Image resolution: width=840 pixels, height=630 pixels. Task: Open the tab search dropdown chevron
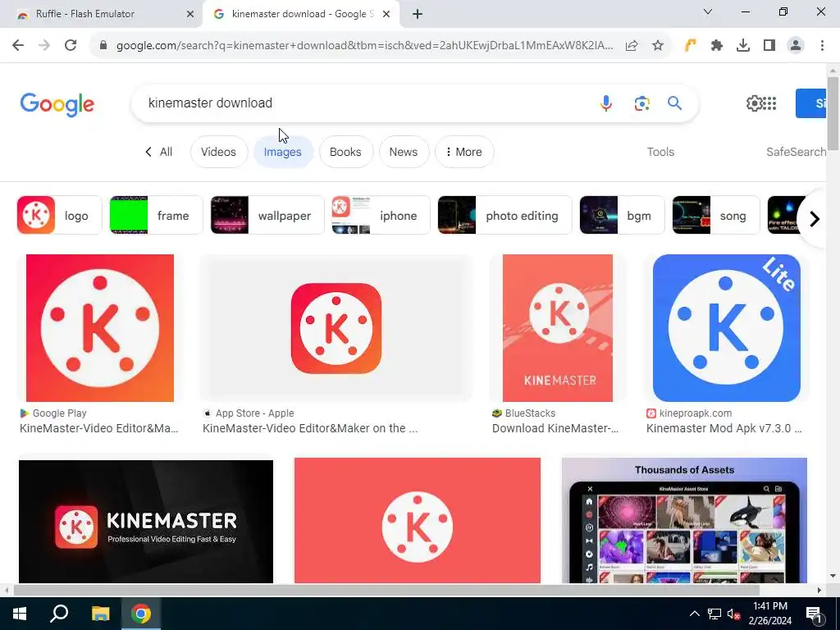pos(708,11)
